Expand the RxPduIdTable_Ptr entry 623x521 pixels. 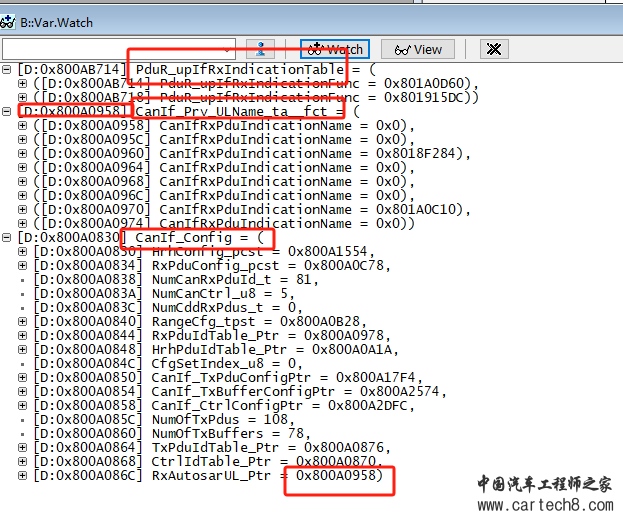[x=23, y=335]
